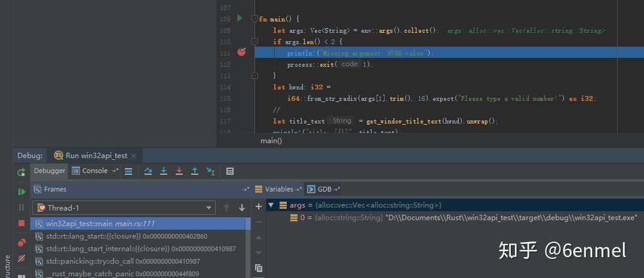The width and height of the screenshot is (644, 278).
Task: Toggle Mute Breakpoints icon
Action: (22, 258)
